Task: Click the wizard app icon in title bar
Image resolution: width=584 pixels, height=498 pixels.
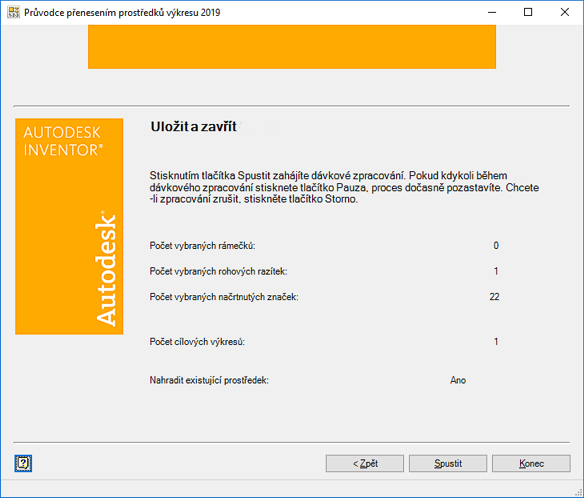Action: (x=13, y=12)
